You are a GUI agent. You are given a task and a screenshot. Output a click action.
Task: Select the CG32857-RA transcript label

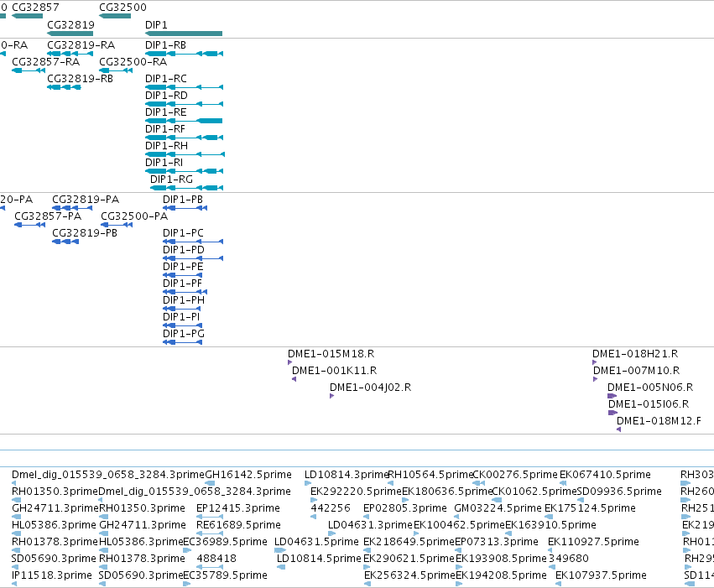tap(45, 62)
